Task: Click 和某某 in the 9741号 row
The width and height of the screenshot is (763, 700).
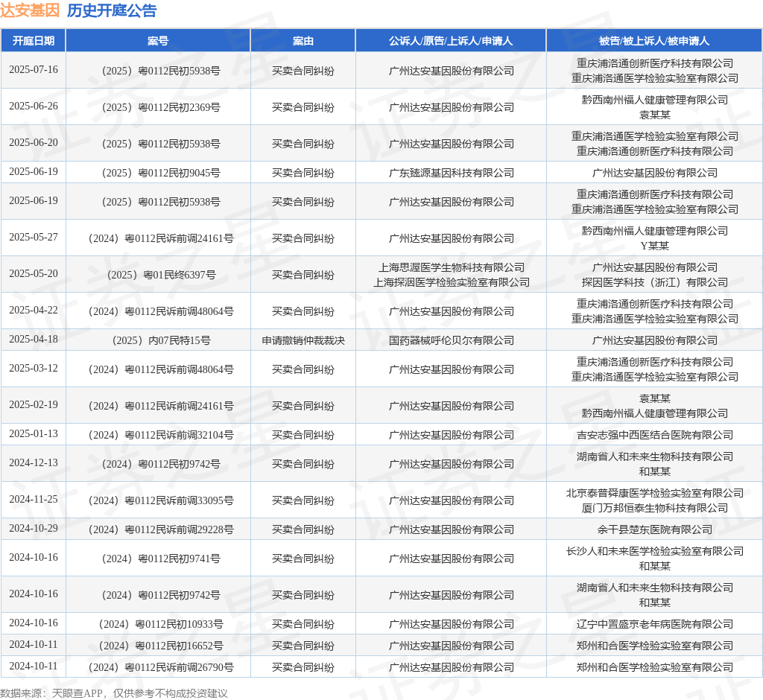Action: [654, 566]
